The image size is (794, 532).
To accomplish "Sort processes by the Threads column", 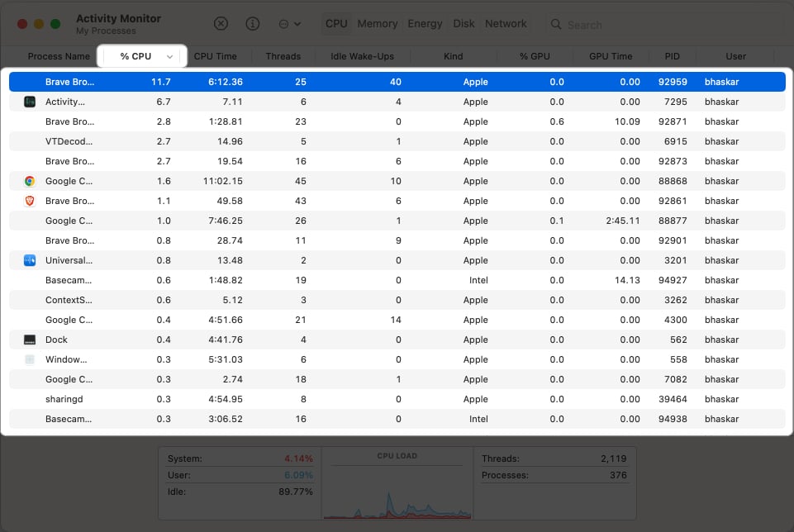I will [x=283, y=56].
